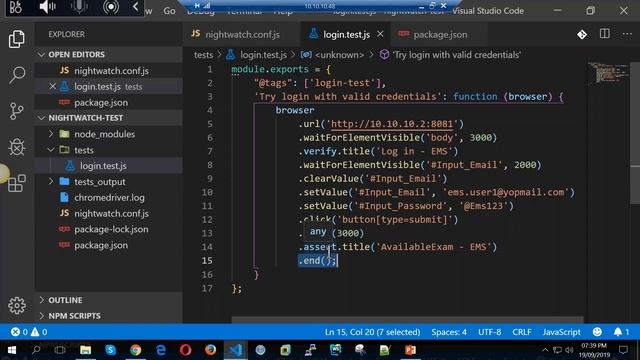
Task: Change language mode JavaScript
Action: [561, 332]
